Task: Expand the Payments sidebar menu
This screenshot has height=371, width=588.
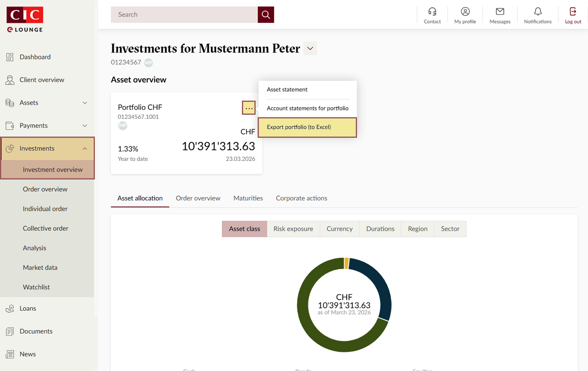Action: (48, 126)
